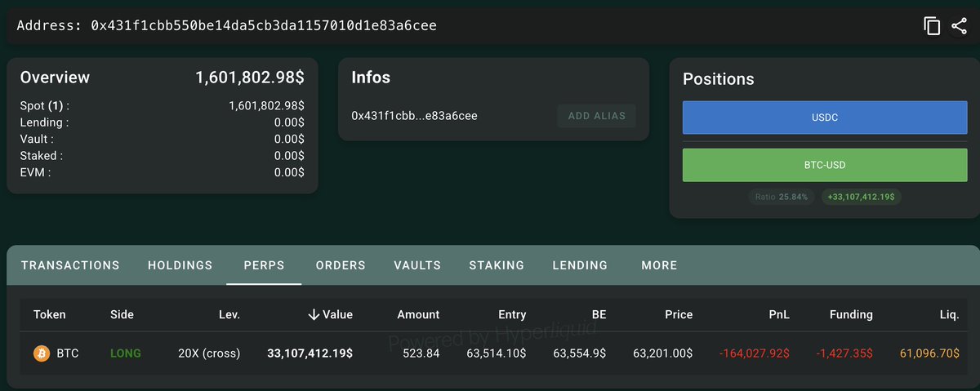
Task: Select the green BTC-USD position bar
Action: pos(825,165)
